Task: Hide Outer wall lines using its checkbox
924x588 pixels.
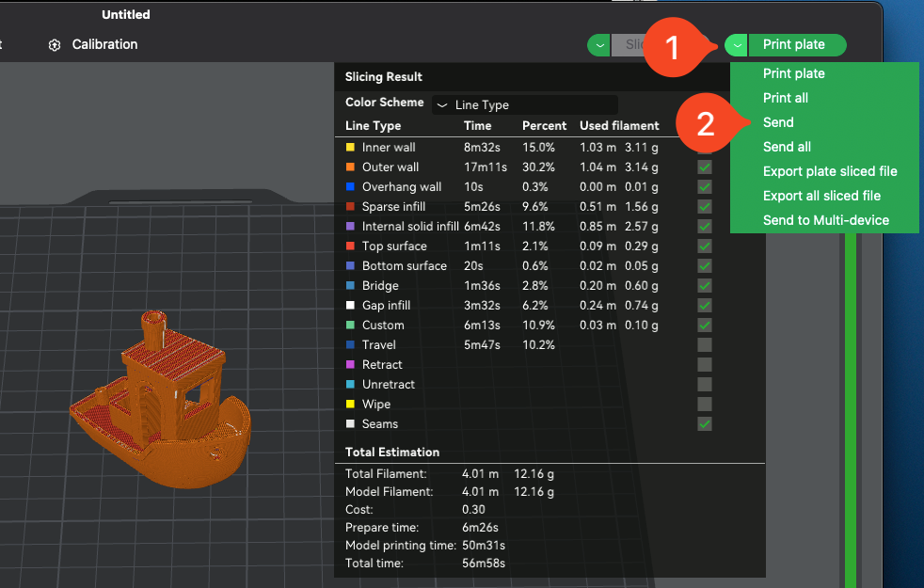Action: (x=705, y=167)
